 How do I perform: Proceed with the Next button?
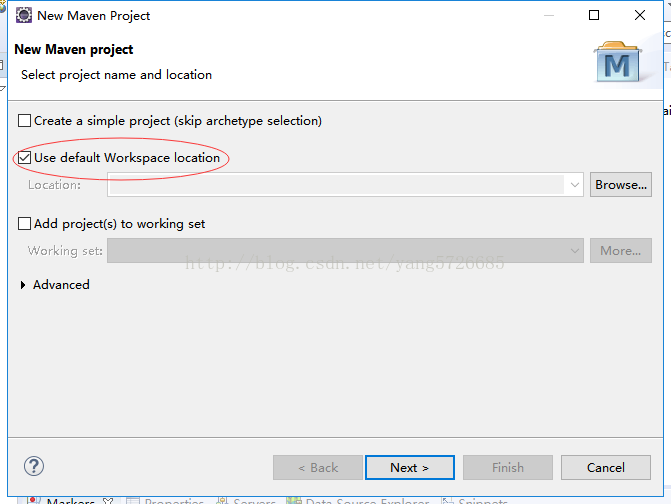(410, 468)
